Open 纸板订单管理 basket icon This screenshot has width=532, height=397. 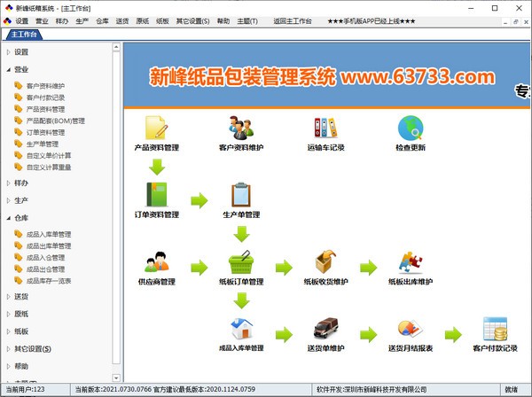(241, 261)
